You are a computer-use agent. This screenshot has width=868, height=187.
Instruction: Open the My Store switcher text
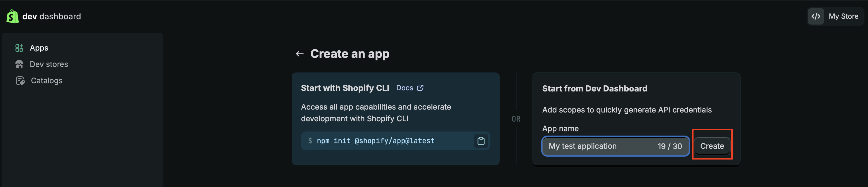(x=843, y=17)
